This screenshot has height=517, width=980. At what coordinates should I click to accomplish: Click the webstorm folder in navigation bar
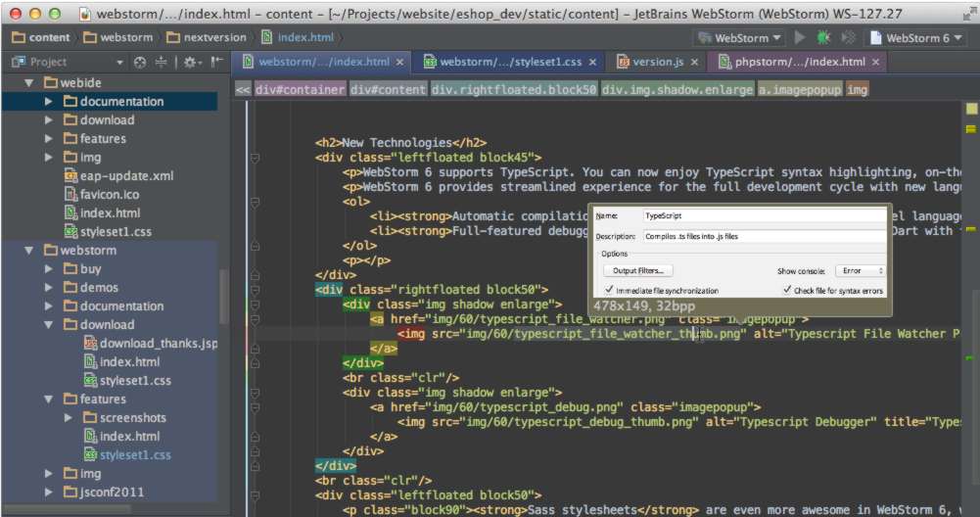118,37
